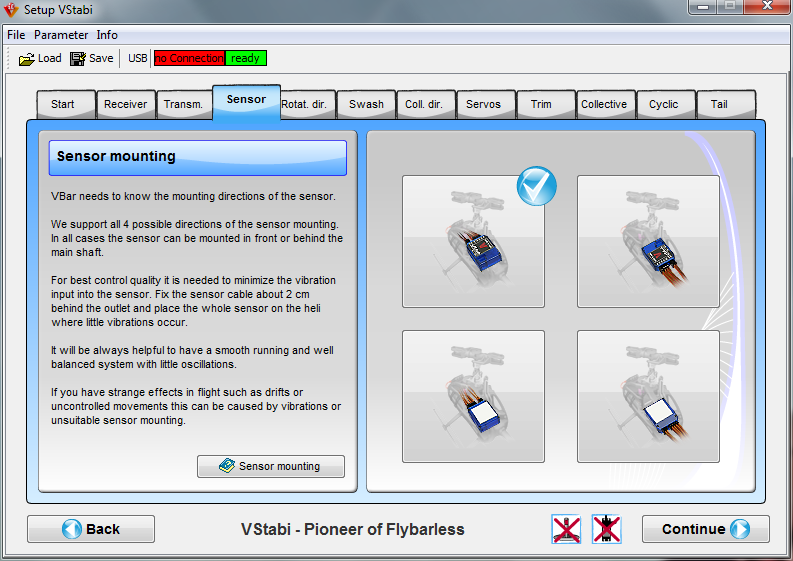Minimize the Setup VStabi window
Screen dimensions: 793x561
pos(702,7)
